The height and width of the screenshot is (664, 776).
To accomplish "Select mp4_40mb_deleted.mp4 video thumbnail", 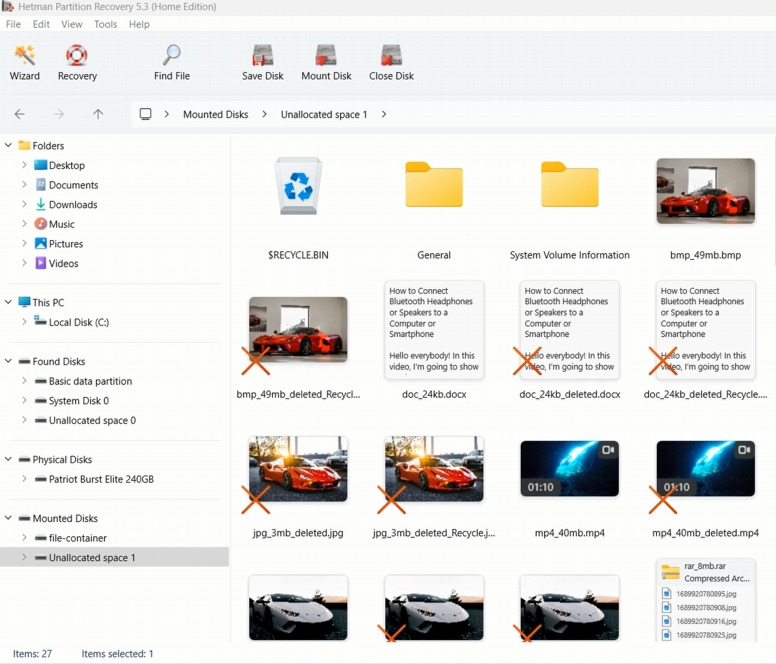I will pos(705,469).
